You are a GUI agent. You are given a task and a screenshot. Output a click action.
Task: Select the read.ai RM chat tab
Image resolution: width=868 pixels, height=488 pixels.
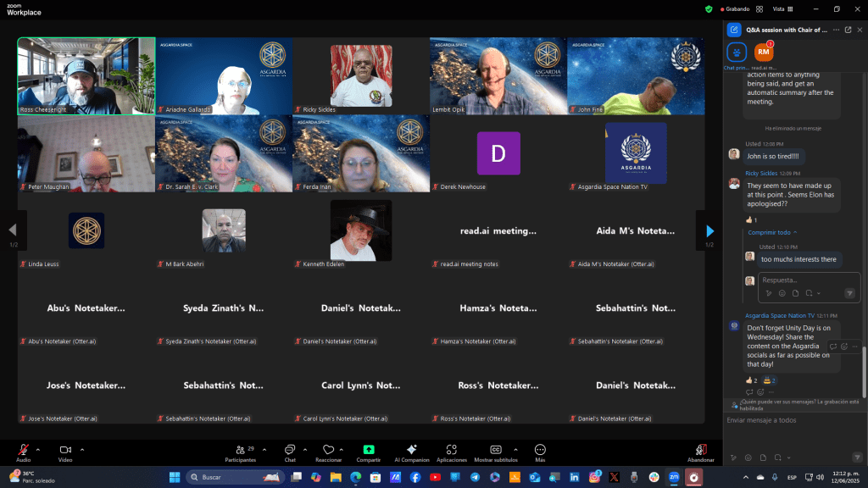pos(764,53)
